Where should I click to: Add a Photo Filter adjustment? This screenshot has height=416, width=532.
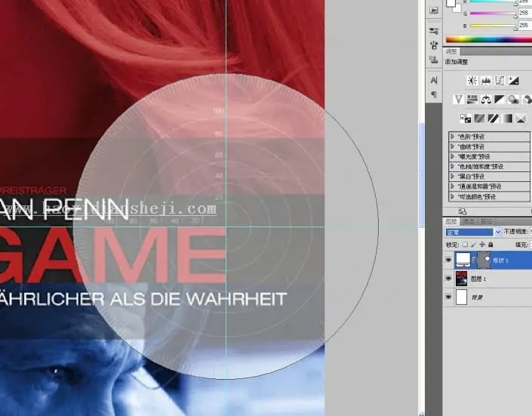[513, 100]
